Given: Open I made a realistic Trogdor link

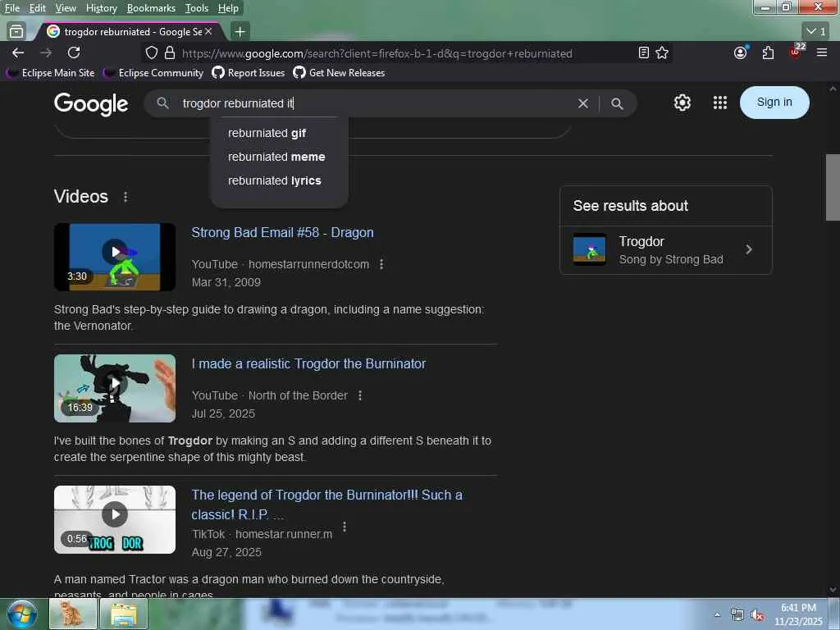Looking at the screenshot, I should tap(308, 363).
